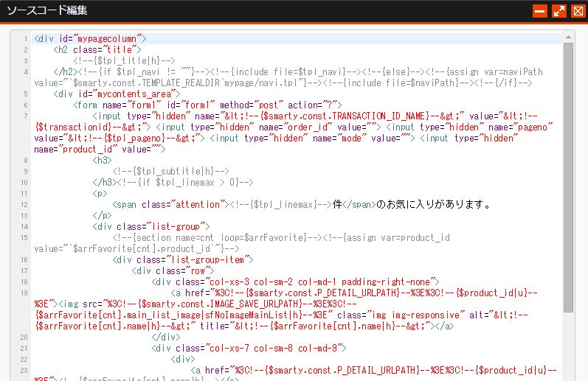Click the IMAGE_SAVE_URLPATH text on line 19

point(256,304)
